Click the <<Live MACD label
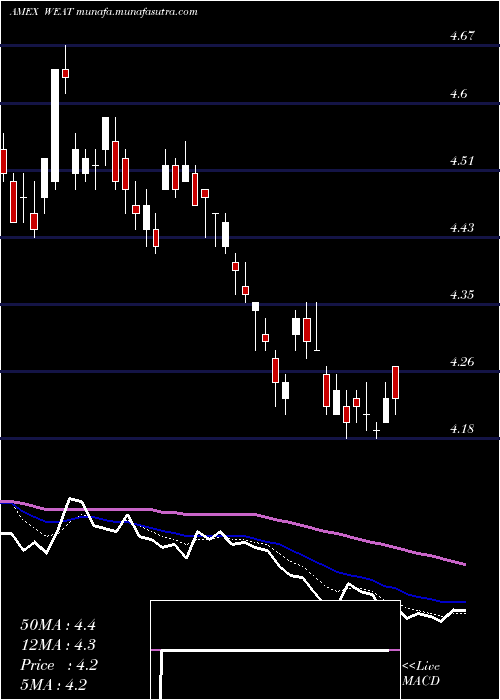This screenshot has width=500, height=700. (x=421, y=674)
